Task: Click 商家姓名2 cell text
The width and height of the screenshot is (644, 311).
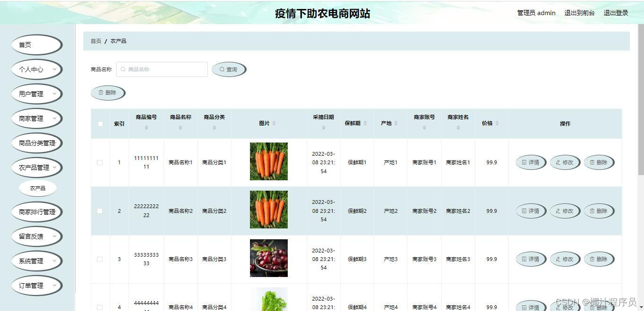Action: pyautogui.click(x=458, y=211)
